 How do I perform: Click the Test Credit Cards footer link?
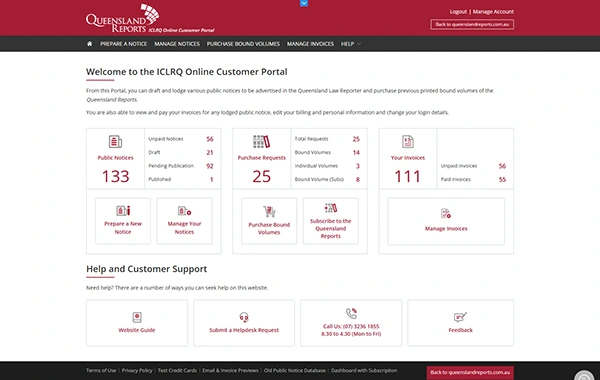tap(177, 370)
